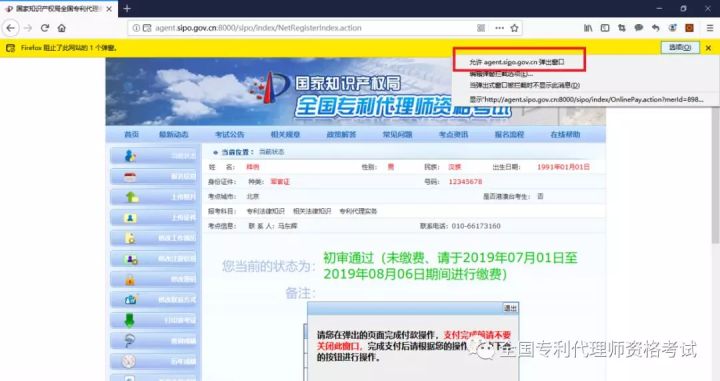This screenshot has width=720, height=381.
Task: Open 在线帮助 in the site navigation
Action: click(565, 134)
